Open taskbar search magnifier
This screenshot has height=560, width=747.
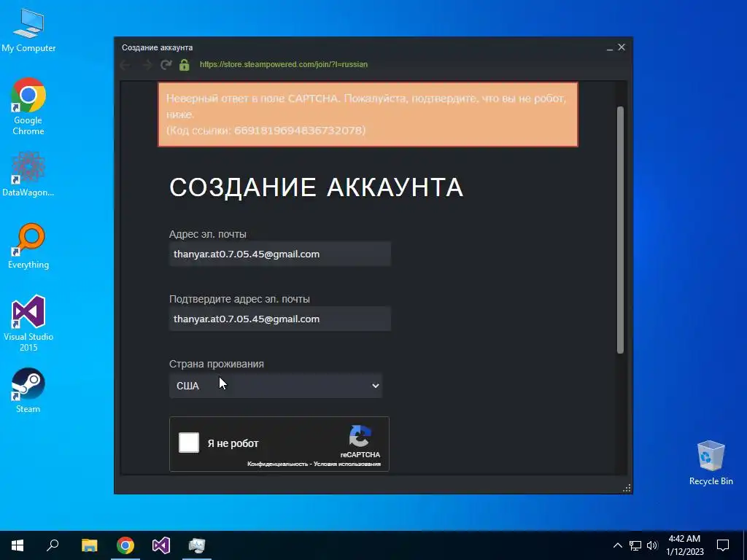[53, 545]
